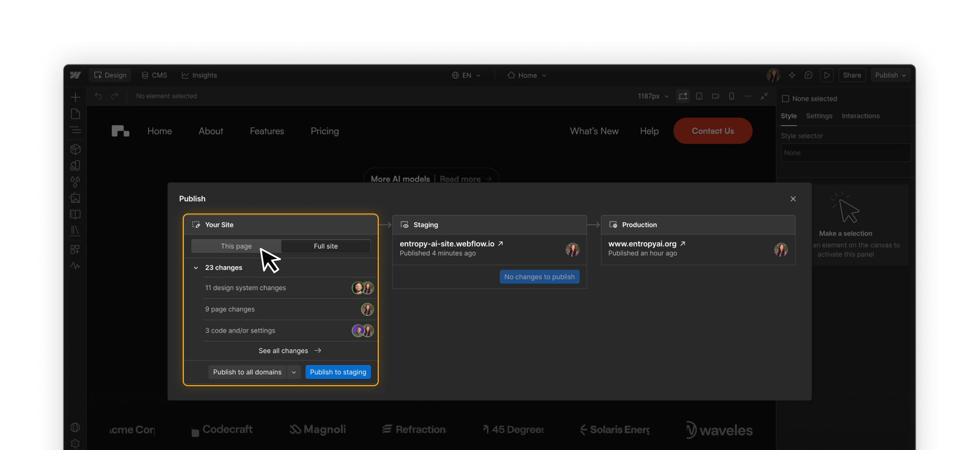Viewport: 980px width, 450px height.
Task: Open the Settings tab in right panel
Action: (819, 116)
